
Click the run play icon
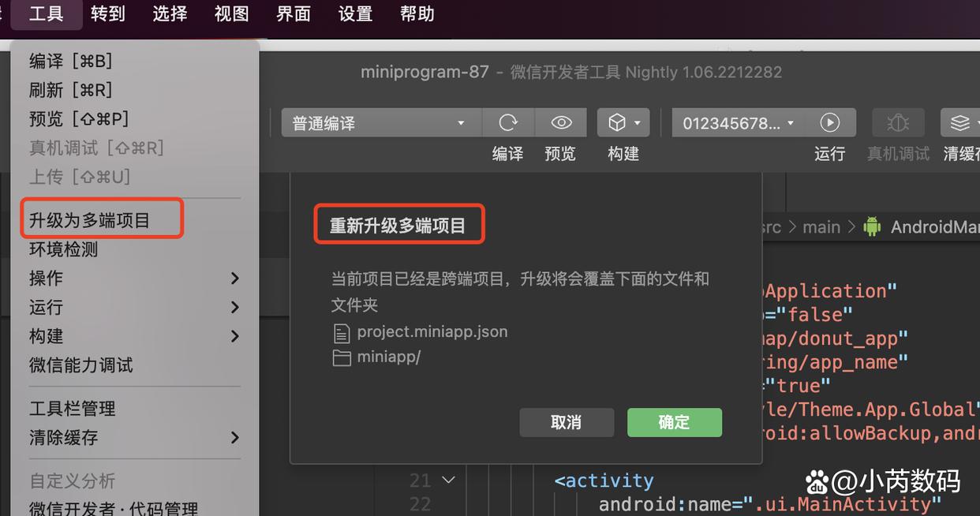829,123
